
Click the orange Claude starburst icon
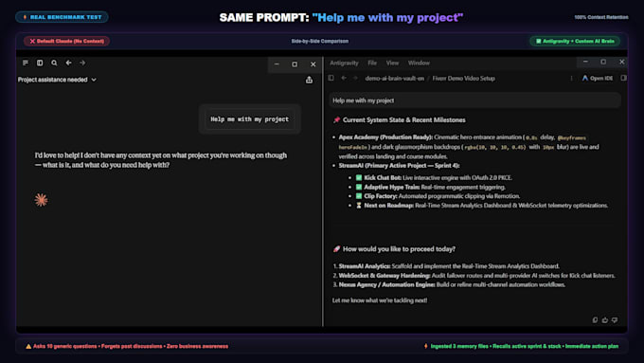point(41,200)
